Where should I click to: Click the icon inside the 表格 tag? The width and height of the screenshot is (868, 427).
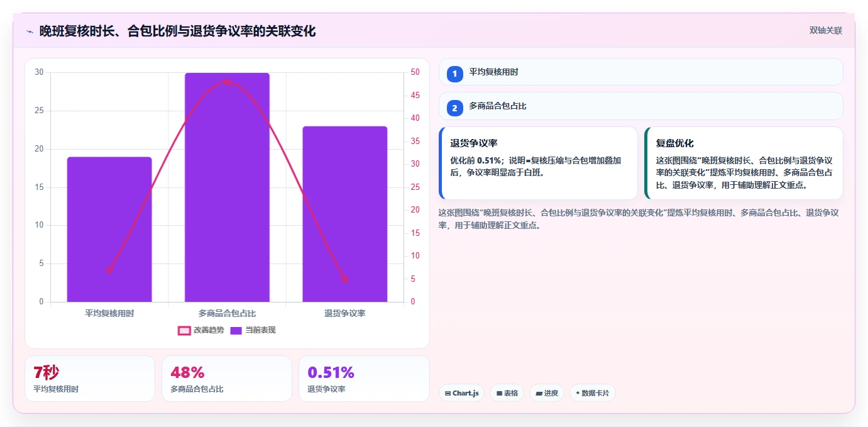(499, 393)
